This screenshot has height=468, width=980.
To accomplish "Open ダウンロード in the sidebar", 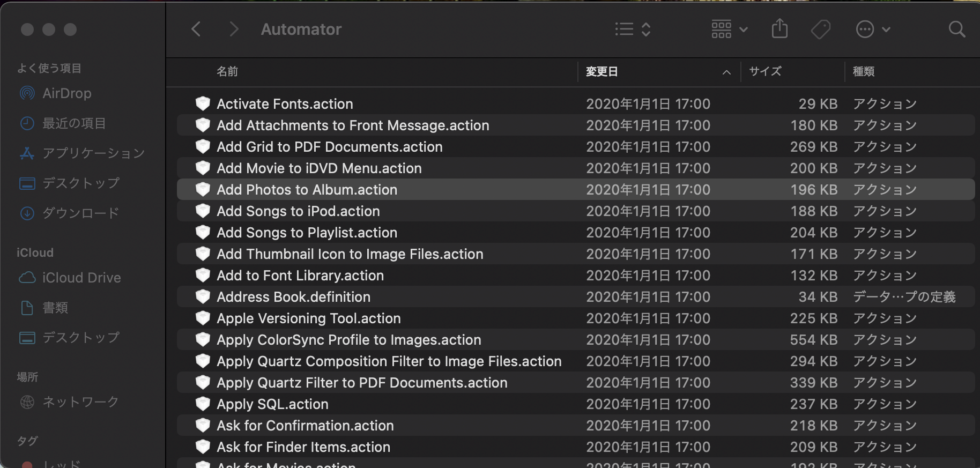I will (80, 213).
